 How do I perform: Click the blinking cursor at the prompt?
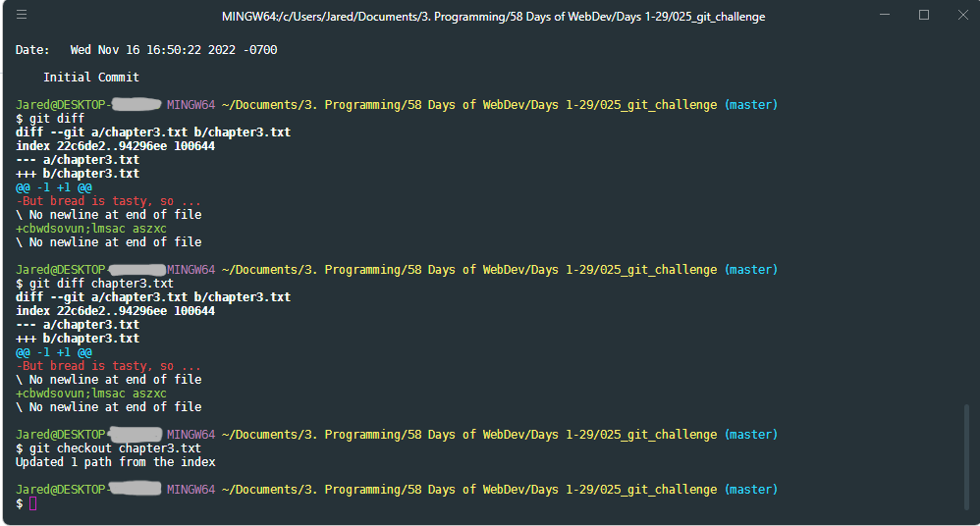[33, 503]
